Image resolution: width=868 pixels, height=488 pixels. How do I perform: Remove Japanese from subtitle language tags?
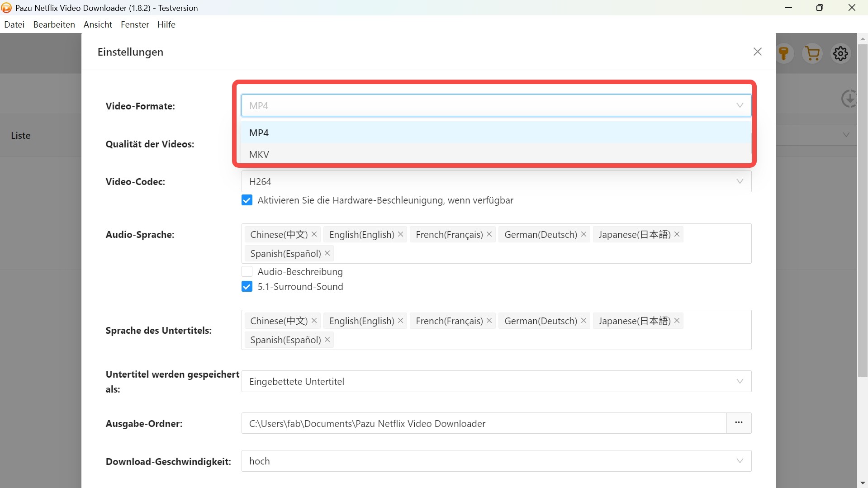pyautogui.click(x=677, y=321)
